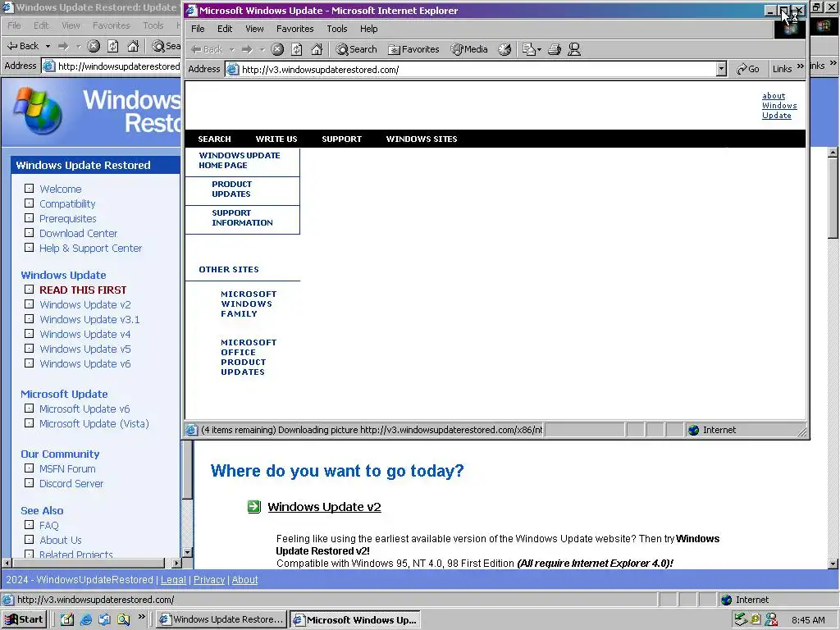Click Privacy link in footer

(209, 580)
